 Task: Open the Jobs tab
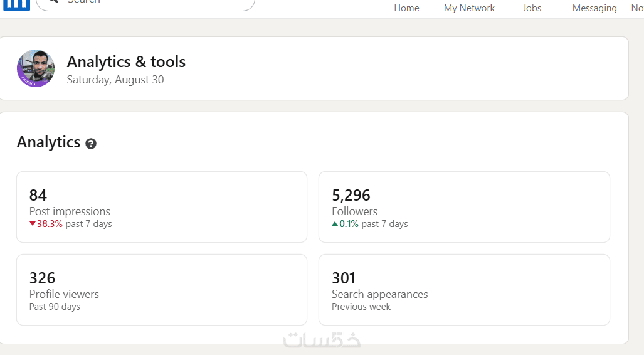point(532,8)
